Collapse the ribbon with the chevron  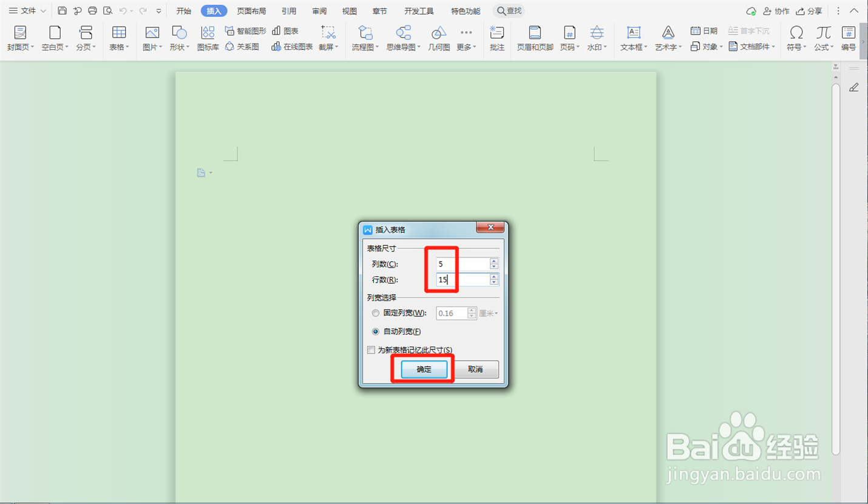click(854, 11)
